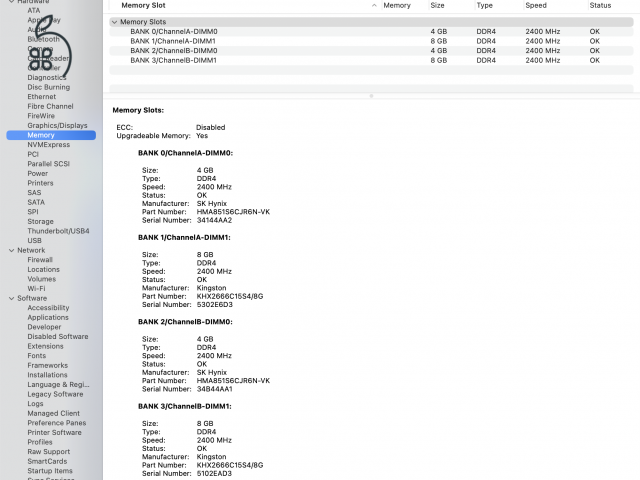The height and width of the screenshot is (480, 640).
Task: Select PCI in the sidebar
Action: point(33,154)
